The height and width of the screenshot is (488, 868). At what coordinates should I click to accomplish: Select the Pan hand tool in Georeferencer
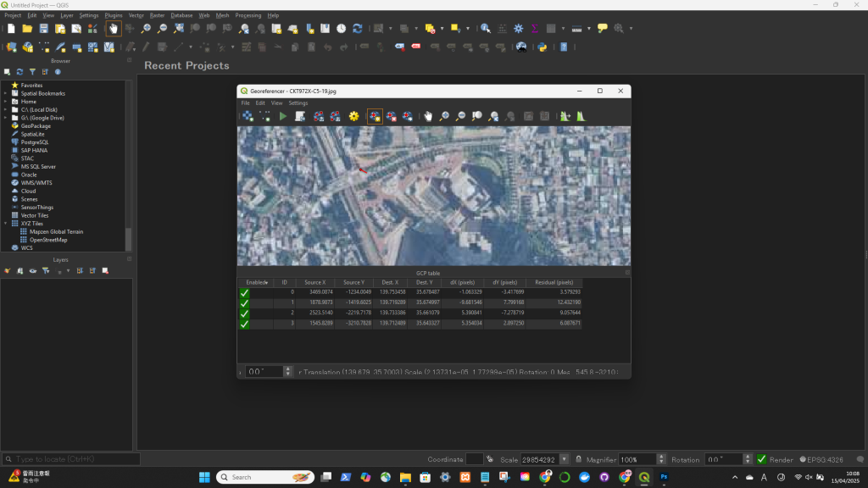pos(428,116)
